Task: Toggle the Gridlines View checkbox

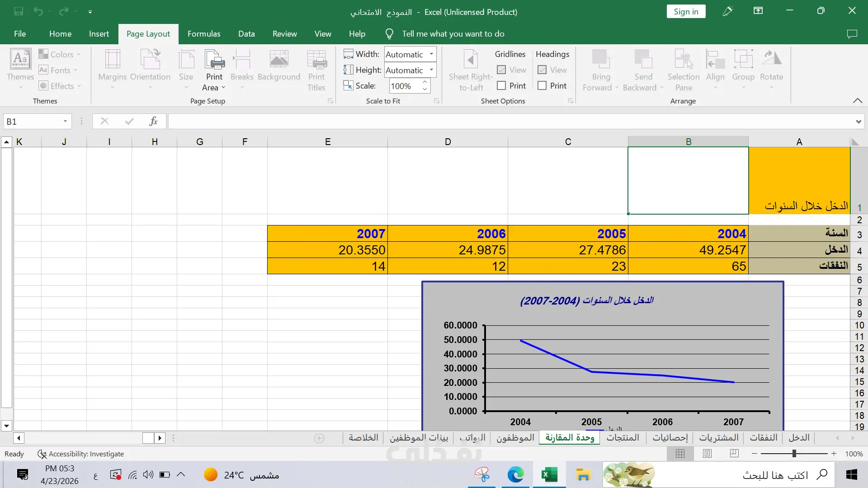Action: 501,70
